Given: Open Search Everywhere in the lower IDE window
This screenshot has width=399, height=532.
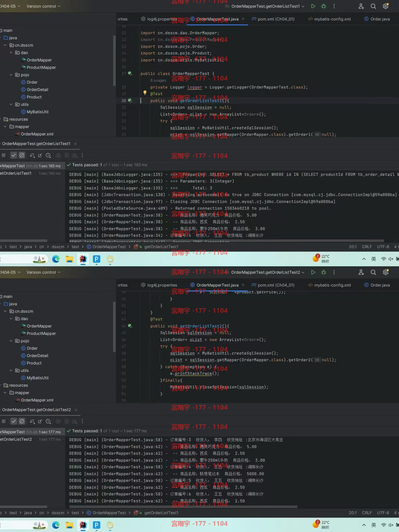Looking at the screenshot, I should pyautogui.click(x=373, y=272).
